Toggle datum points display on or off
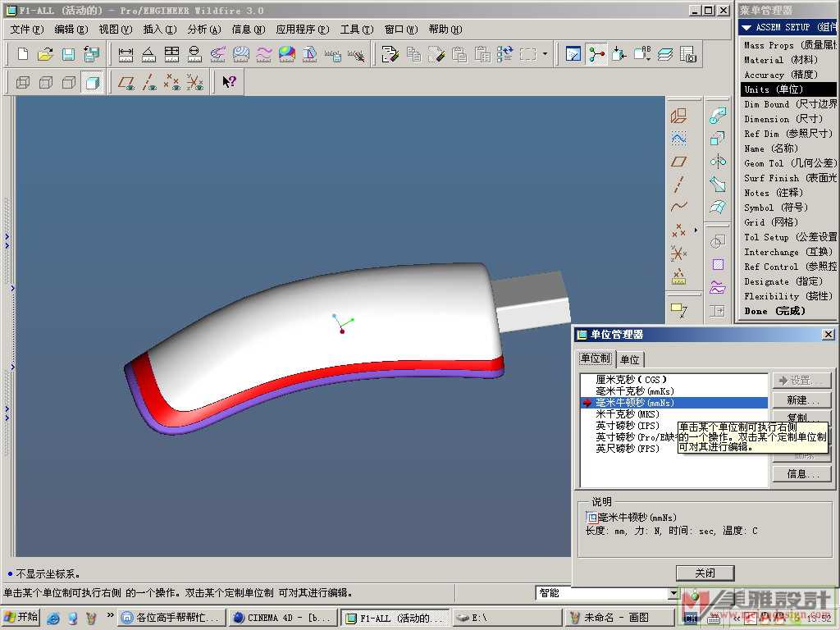The width and height of the screenshot is (840, 630). click(x=172, y=82)
